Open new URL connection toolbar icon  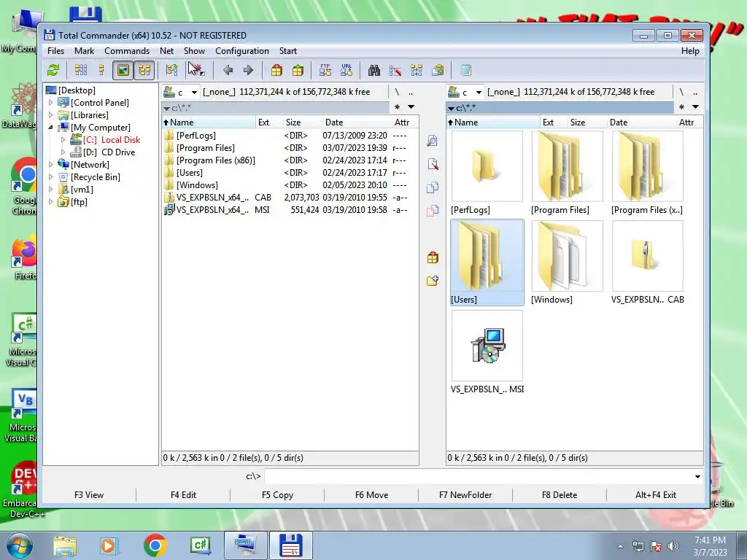[x=347, y=71]
